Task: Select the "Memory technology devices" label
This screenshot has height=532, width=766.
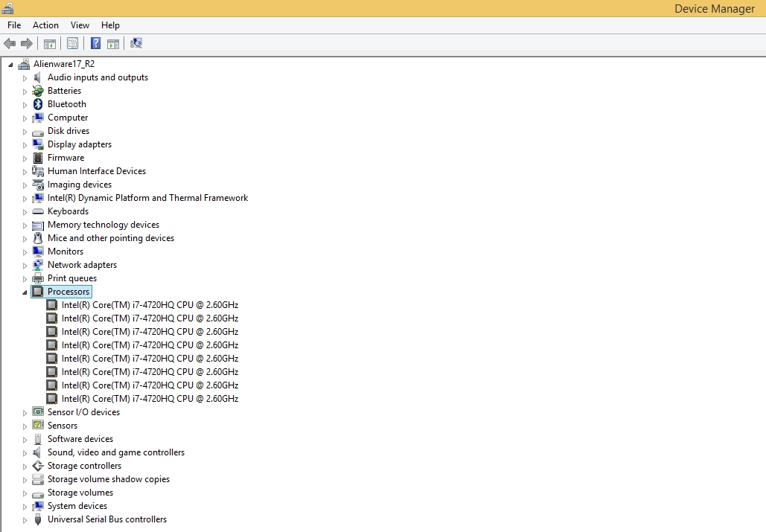Action: tap(103, 225)
